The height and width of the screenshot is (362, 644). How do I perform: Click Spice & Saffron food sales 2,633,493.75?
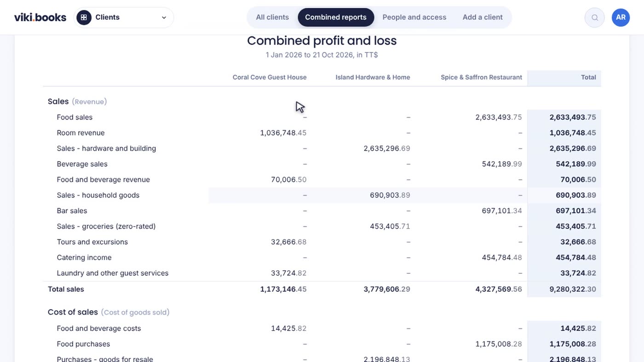coord(499,117)
